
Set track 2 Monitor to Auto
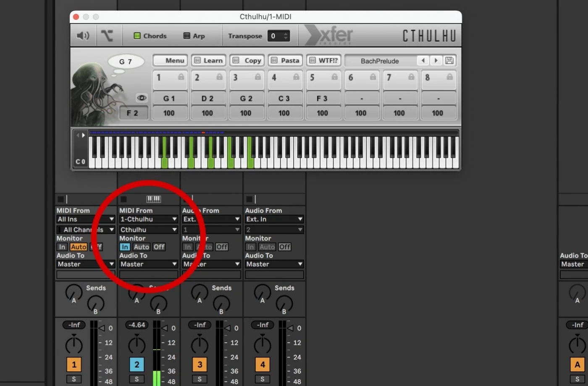point(142,247)
